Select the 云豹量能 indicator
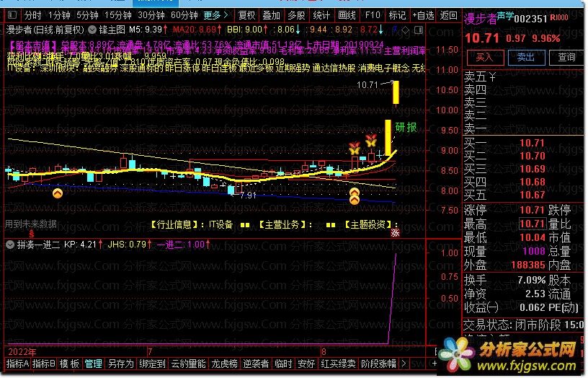The image size is (588, 378). (188, 364)
